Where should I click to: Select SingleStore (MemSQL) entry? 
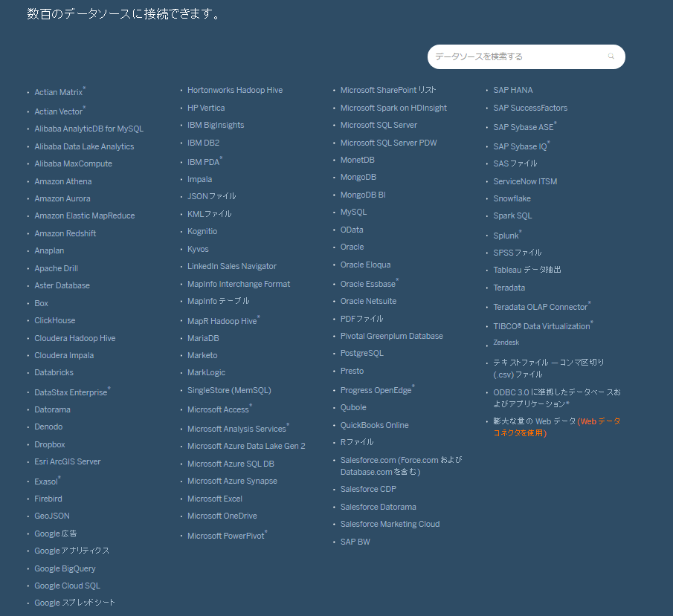pos(229,390)
